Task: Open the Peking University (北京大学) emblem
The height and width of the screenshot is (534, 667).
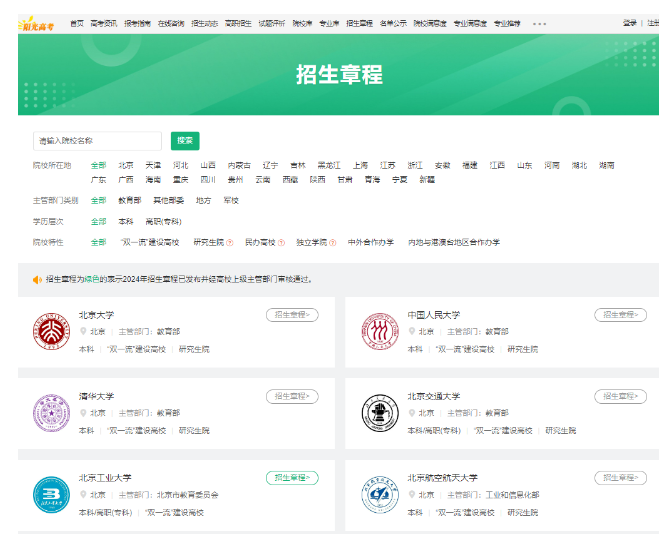Action: coord(51,331)
